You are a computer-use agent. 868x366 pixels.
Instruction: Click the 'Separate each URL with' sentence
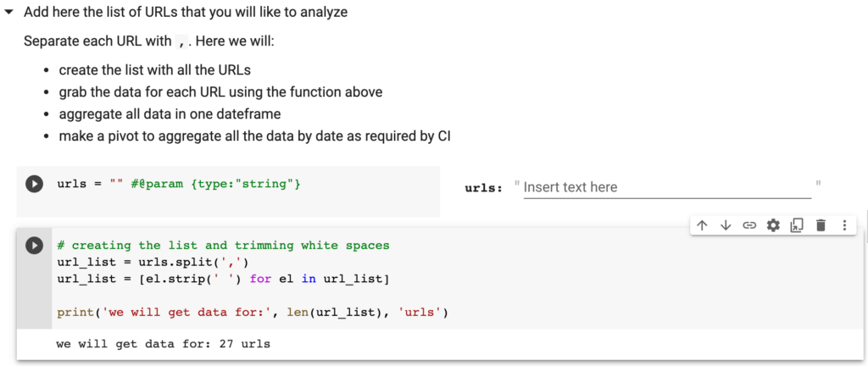[149, 42]
